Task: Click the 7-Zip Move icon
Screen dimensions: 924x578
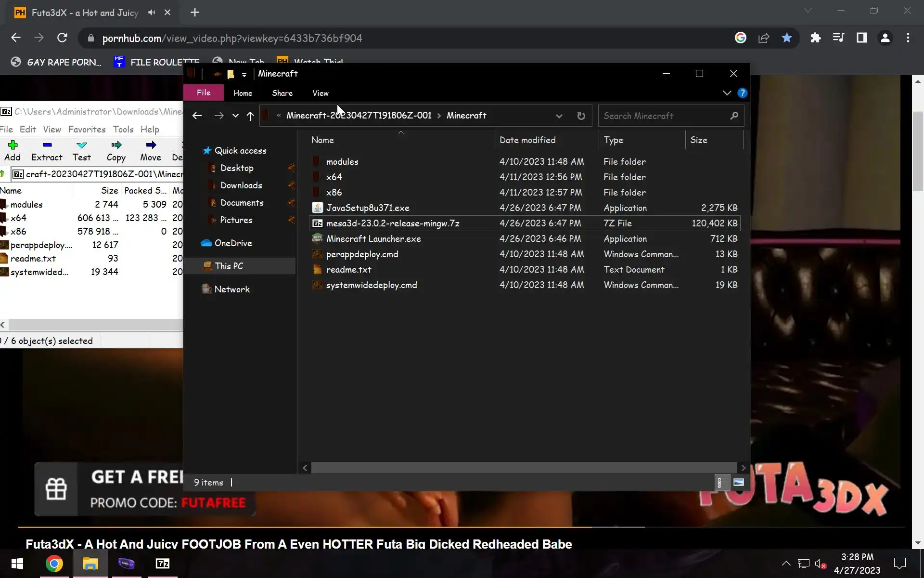Action: [151, 145]
